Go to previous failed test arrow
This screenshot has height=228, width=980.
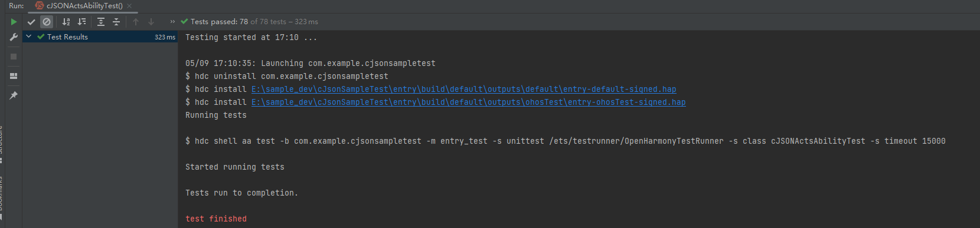coord(136,22)
